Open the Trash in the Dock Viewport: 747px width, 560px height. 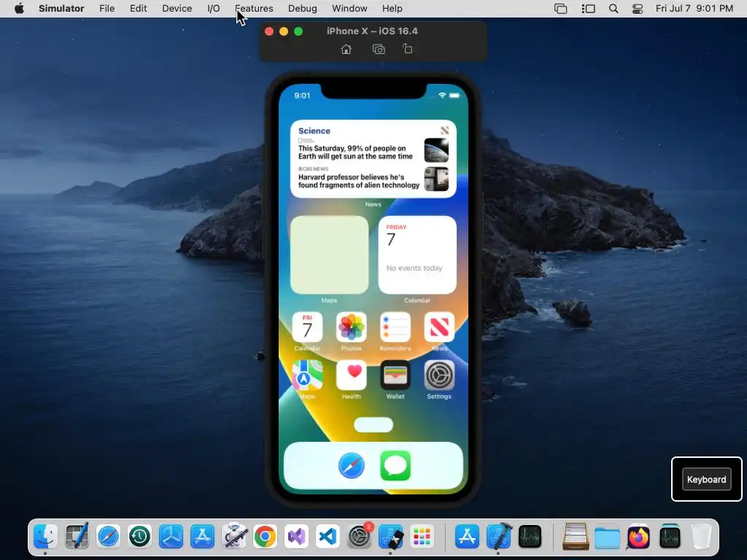(x=701, y=537)
